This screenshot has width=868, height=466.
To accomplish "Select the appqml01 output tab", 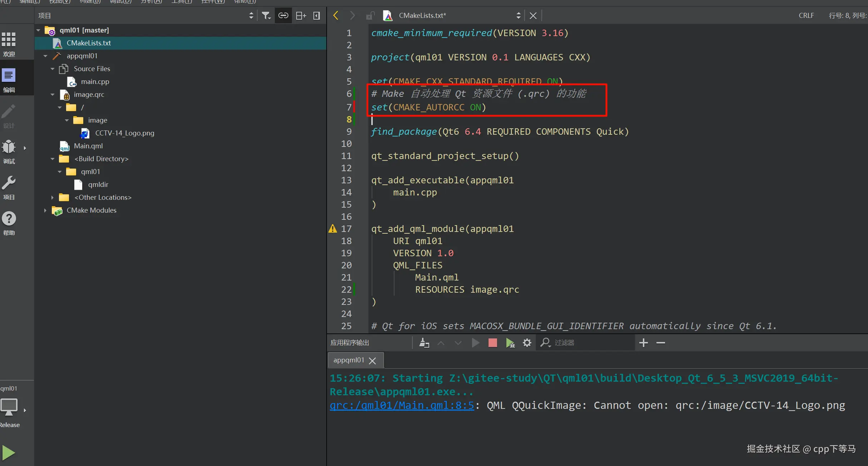I will [x=348, y=360].
